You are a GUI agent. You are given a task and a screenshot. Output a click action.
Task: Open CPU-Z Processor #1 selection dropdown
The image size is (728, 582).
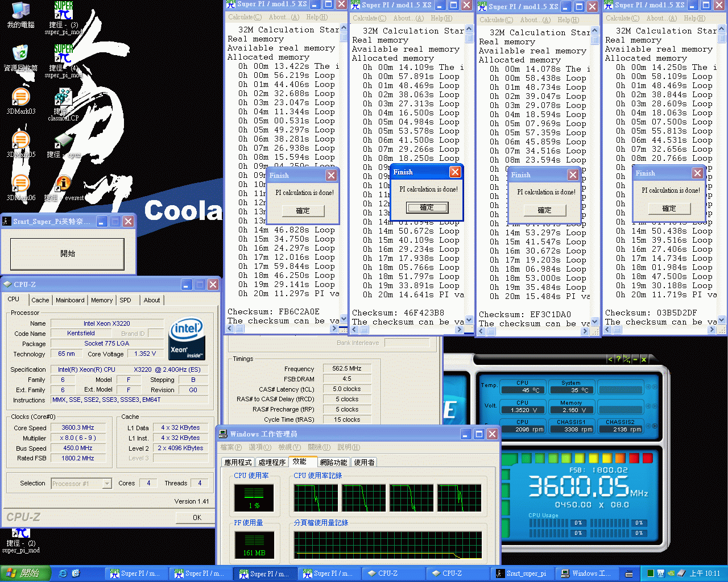tap(81, 484)
